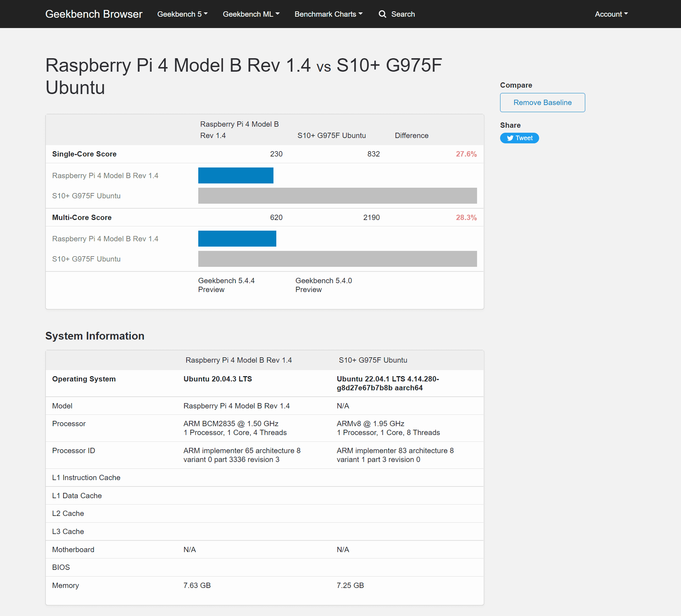
Task: Click the 28.3% difference value
Action: click(x=466, y=218)
